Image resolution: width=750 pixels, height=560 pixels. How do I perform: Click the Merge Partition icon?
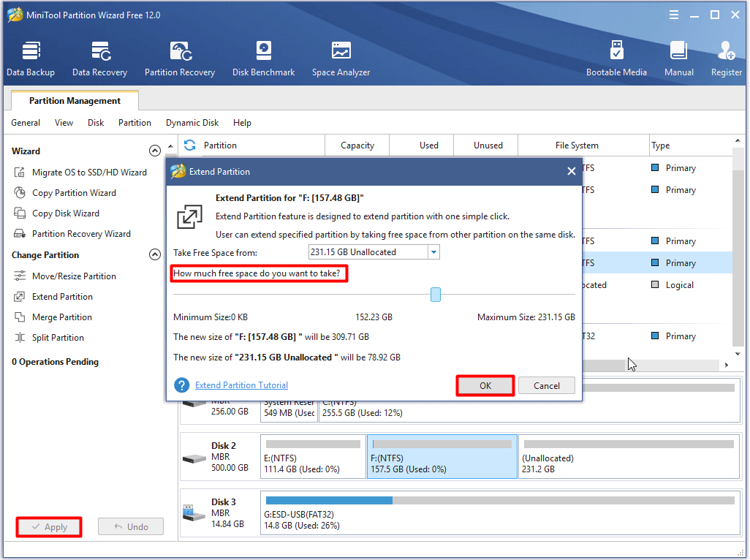pyautogui.click(x=20, y=317)
